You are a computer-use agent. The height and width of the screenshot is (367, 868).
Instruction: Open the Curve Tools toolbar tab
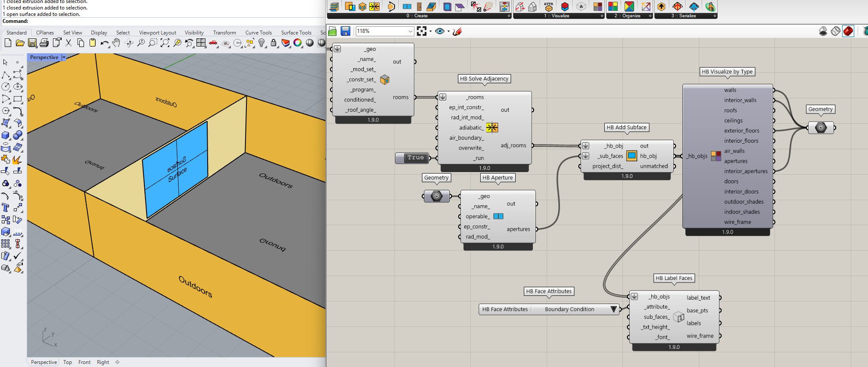[x=258, y=33]
